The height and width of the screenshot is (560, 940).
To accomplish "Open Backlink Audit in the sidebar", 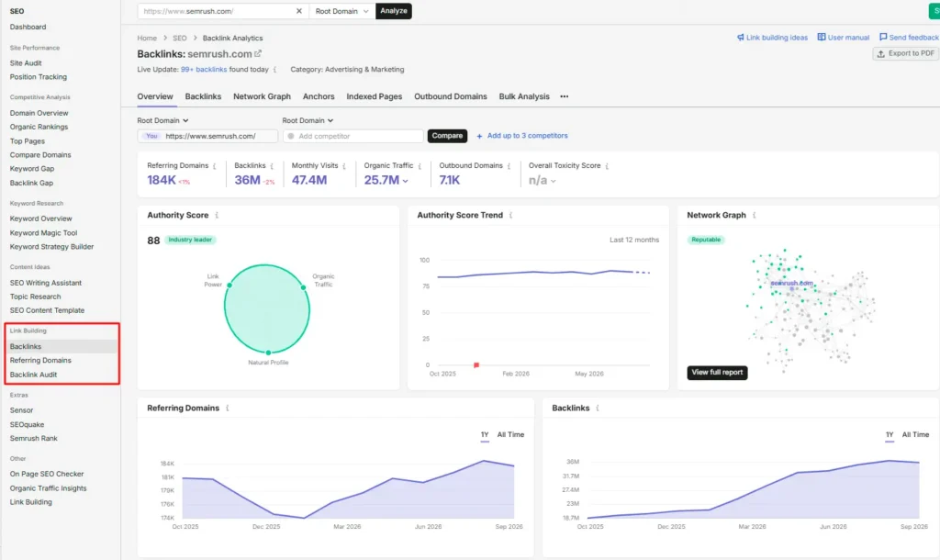I will [33, 375].
